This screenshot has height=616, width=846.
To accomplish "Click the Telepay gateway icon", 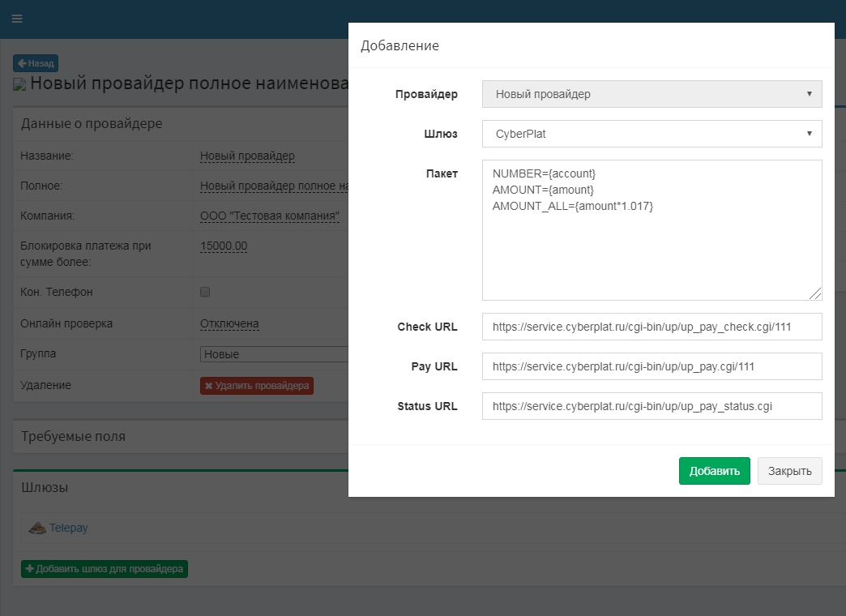I will (x=36, y=528).
